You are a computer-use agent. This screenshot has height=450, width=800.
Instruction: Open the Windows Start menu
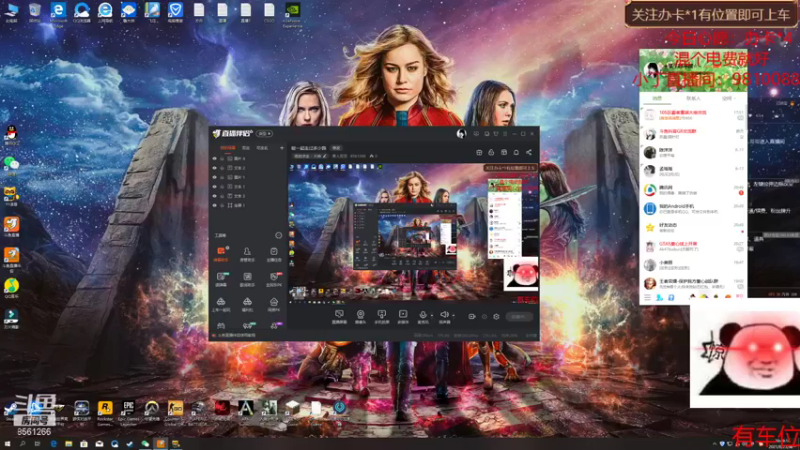pos(7,444)
